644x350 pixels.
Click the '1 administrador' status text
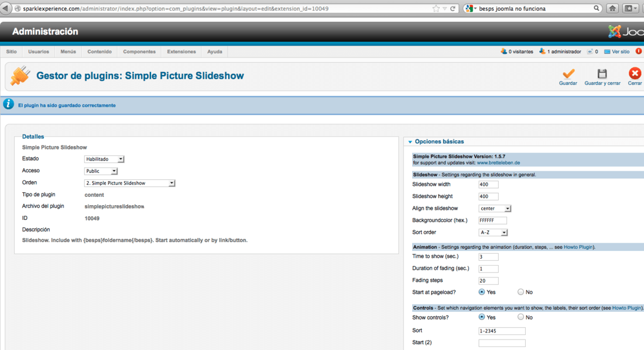pyautogui.click(x=564, y=52)
